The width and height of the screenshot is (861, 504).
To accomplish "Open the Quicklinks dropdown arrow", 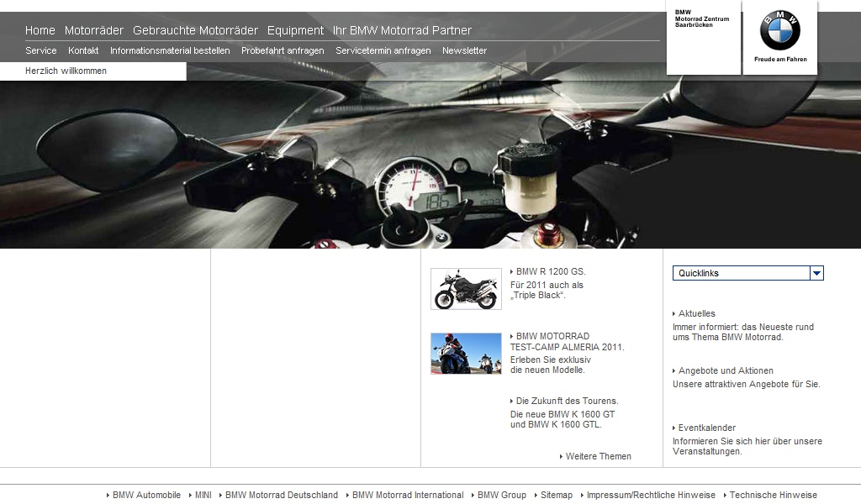I will click(816, 273).
